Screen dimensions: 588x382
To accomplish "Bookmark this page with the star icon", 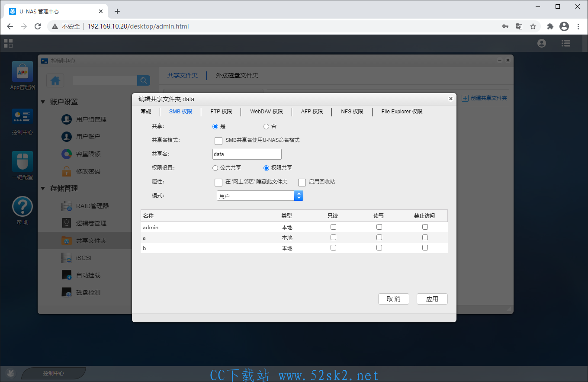I will 533,26.
